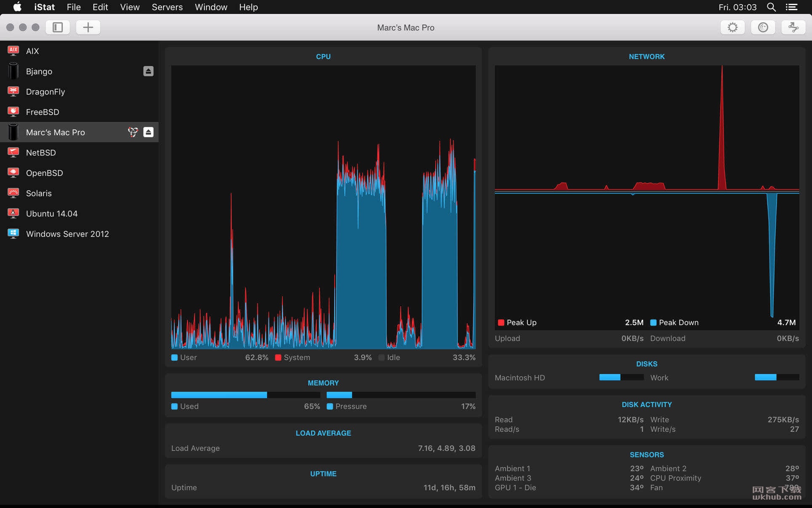
Task: Toggle the sidebar with the toolbar button
Action: coord(58,27)
